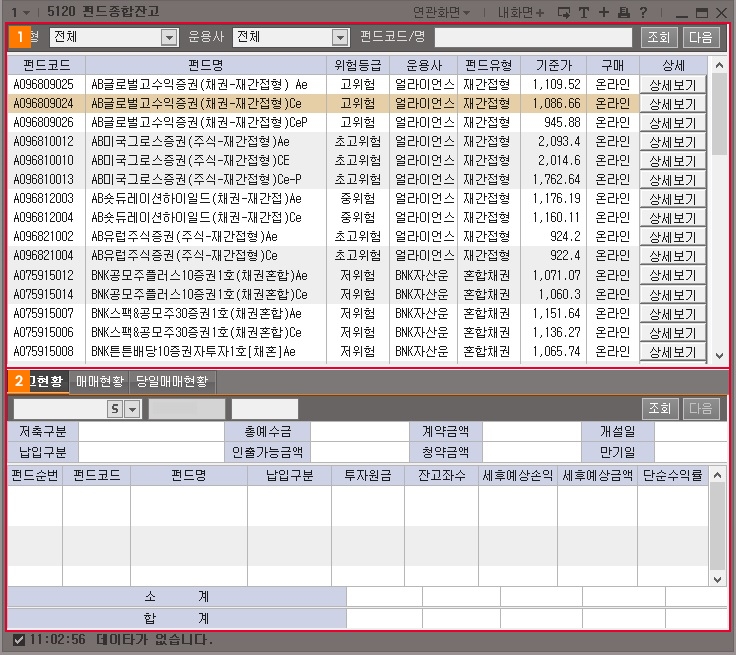The image size is (736, 655).
Task: Open 상세보기 for A096810013
Action: (673, 180)
